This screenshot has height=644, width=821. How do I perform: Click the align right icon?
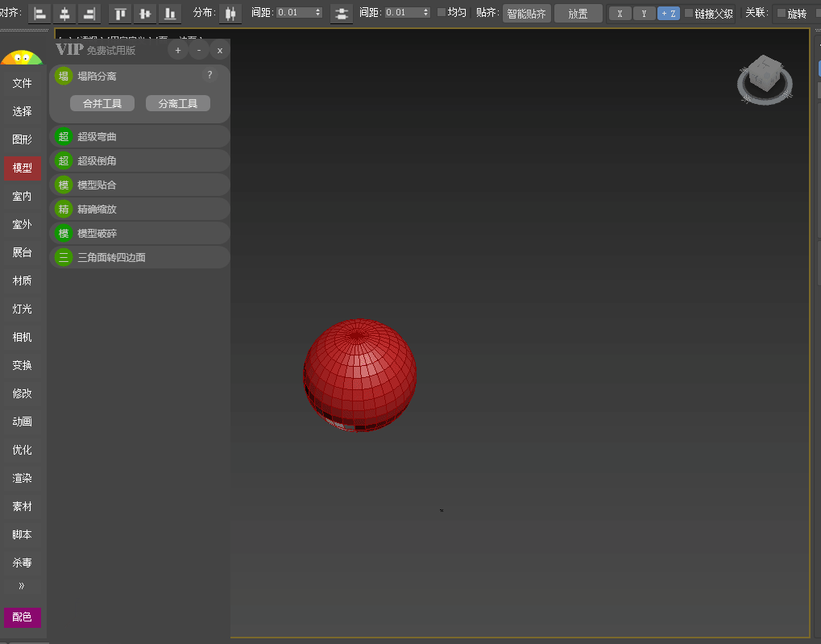(89, 14)
